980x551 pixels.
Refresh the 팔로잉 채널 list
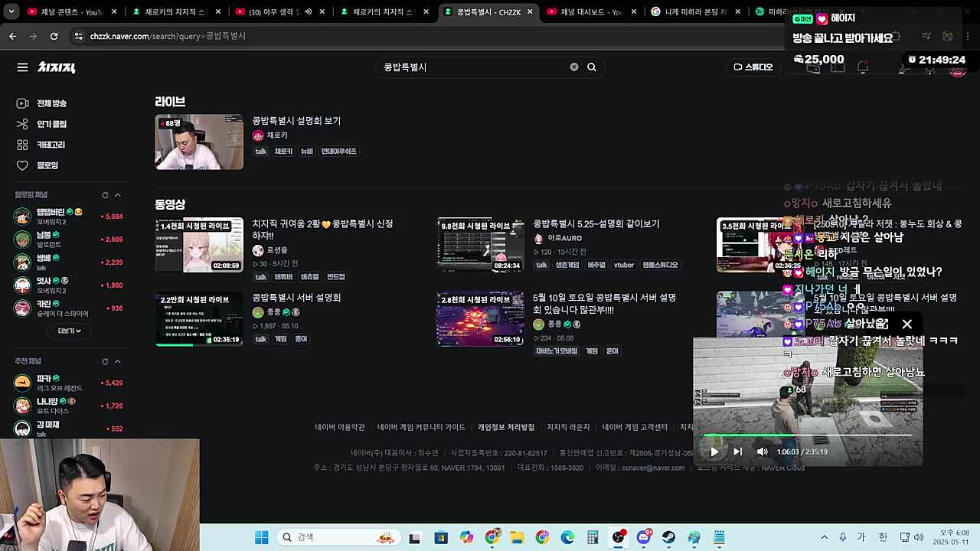(105, 195)
